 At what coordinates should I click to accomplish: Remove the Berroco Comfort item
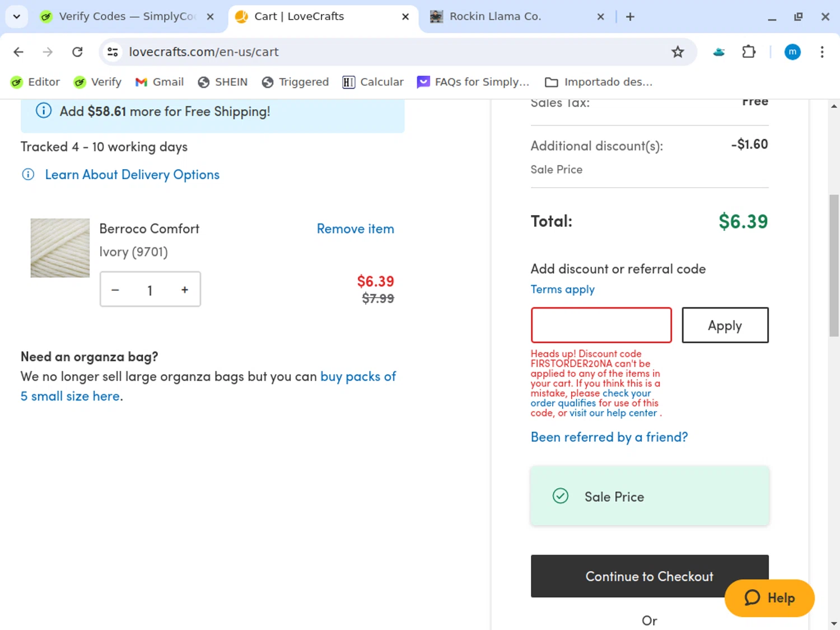355,228
